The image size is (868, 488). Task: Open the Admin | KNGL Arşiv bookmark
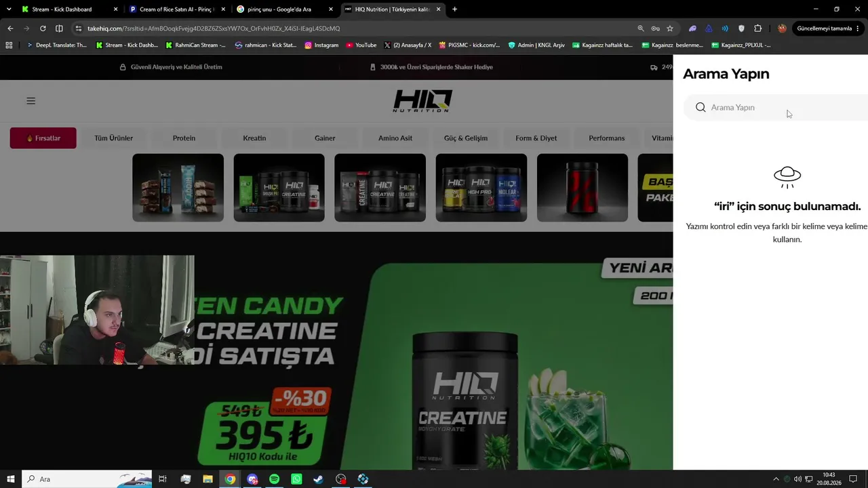coord(536,45)
